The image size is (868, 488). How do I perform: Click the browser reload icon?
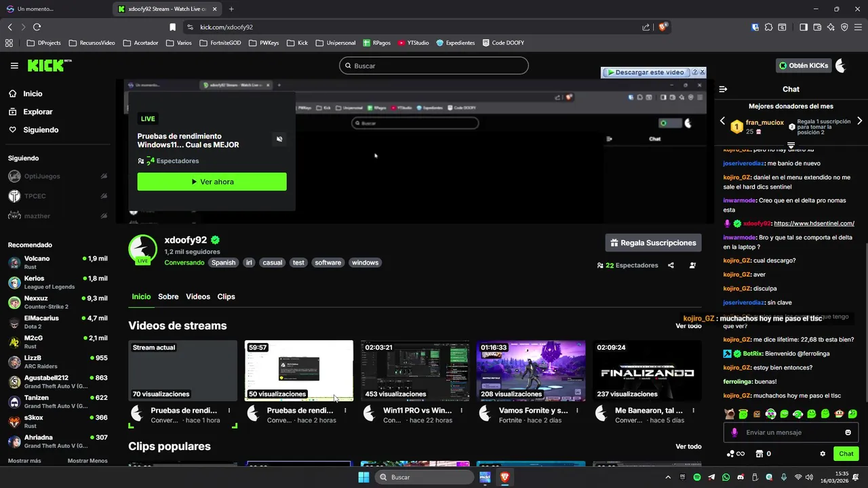[37, 27]
